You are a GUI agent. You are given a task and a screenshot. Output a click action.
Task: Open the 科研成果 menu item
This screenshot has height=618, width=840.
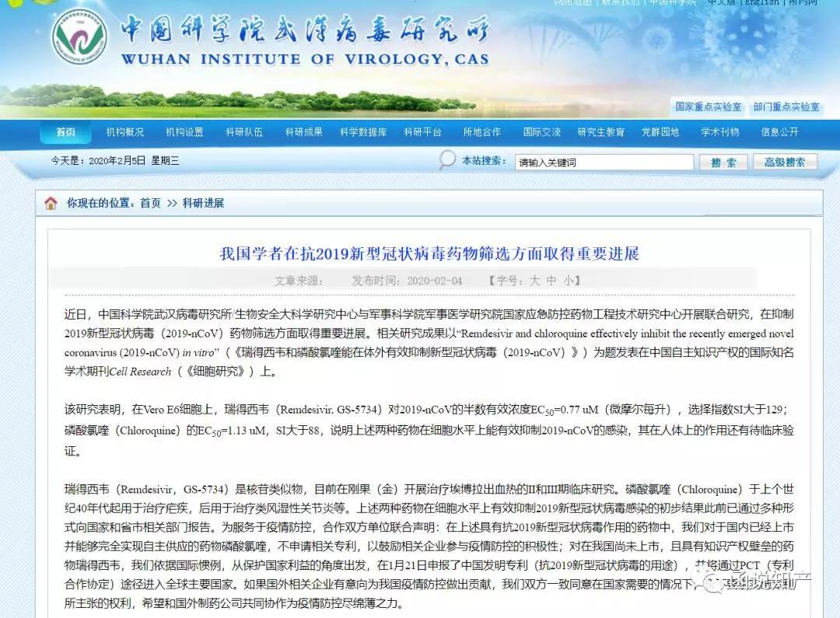tap(304, 131)
